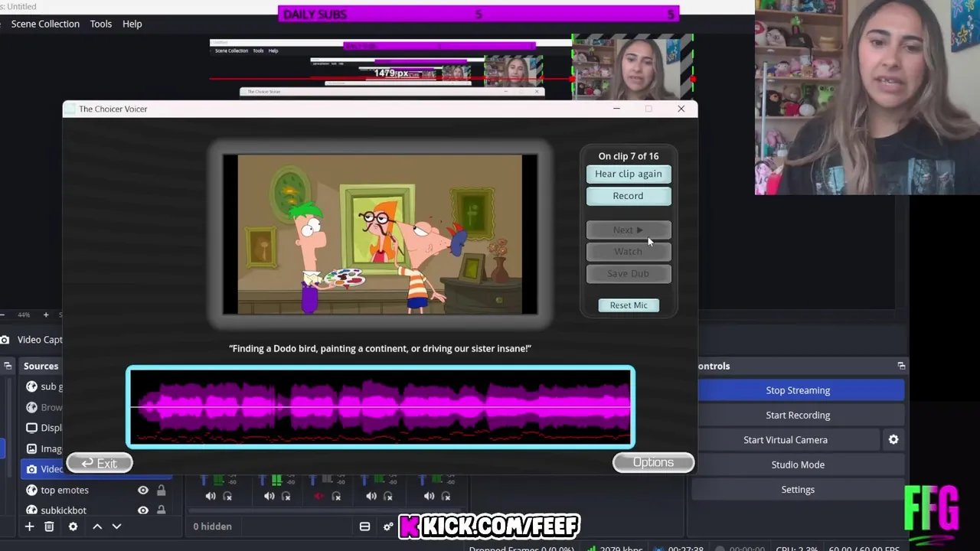Zoom in the preview with plus icon

(x=46, y=315)
